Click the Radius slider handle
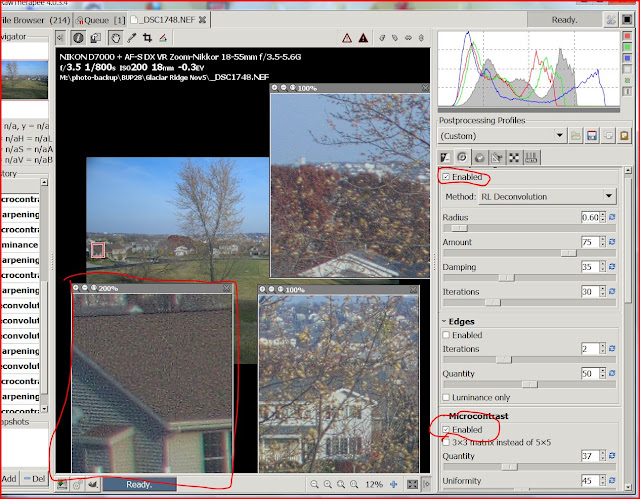The image size is (640, 499). pyautogui.click(x=459, y=228)
